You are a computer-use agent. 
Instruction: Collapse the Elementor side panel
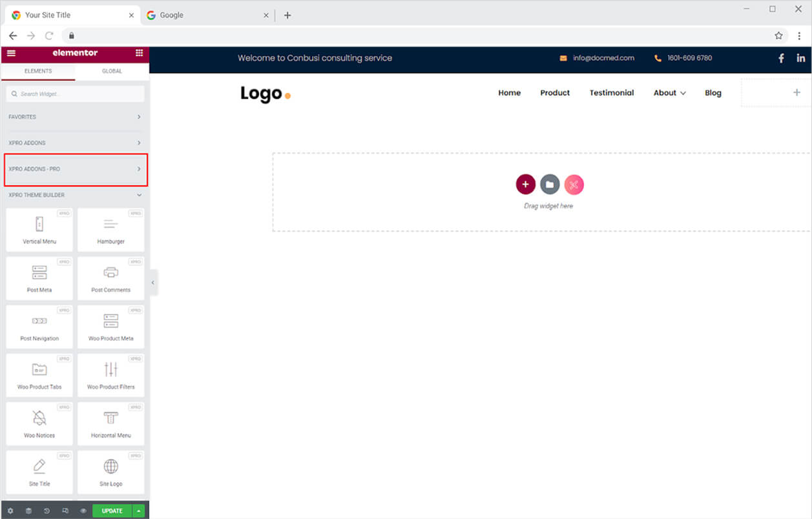153,283
